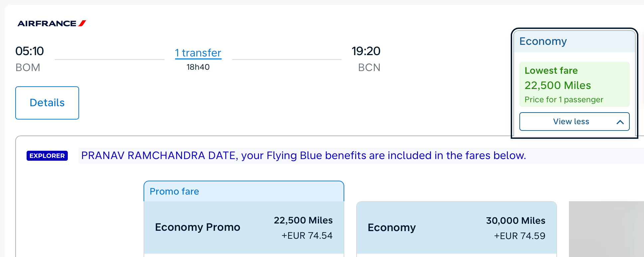Click the Details button
This screenshot has width=644, height=257.
point(47,103)
